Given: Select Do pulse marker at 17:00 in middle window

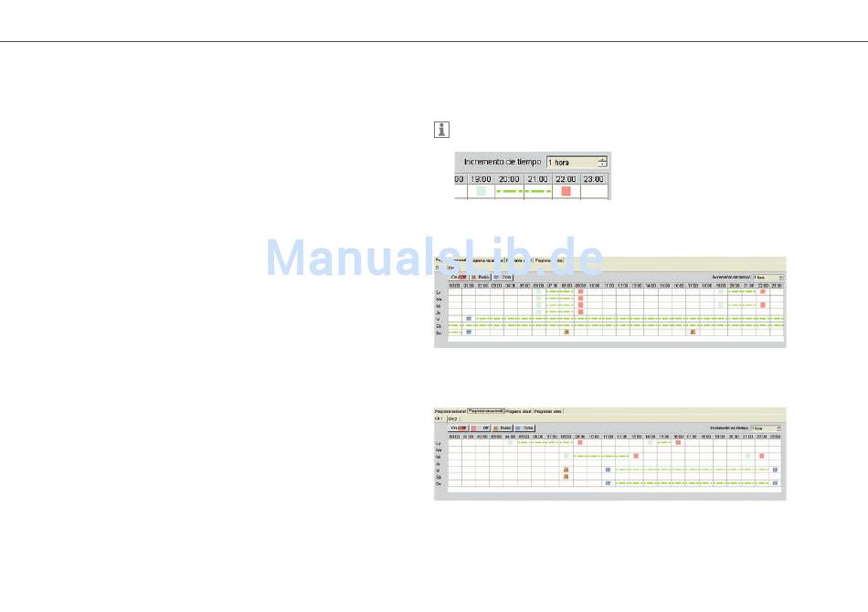Looking at the screenshot, I should [x=693, y=332].
